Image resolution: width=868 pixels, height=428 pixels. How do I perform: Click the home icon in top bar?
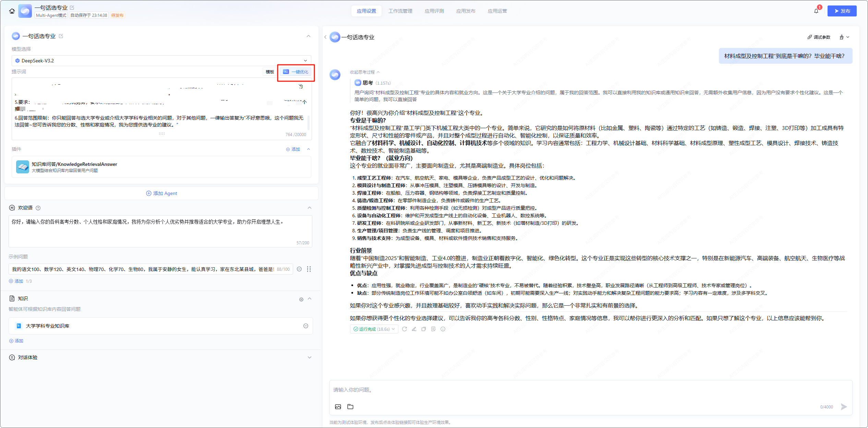coord(12,11)
